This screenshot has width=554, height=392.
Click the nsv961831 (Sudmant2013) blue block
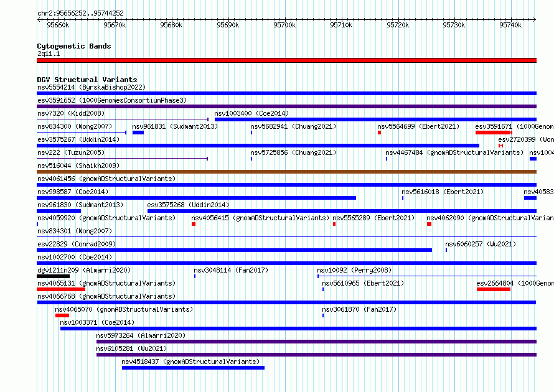tap(138, 133)
